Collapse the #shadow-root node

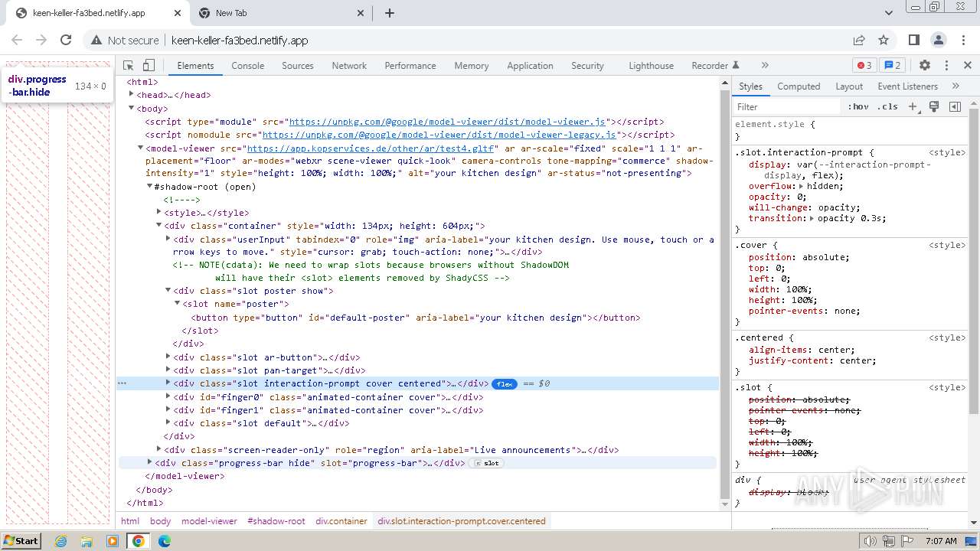coord(150,186)
